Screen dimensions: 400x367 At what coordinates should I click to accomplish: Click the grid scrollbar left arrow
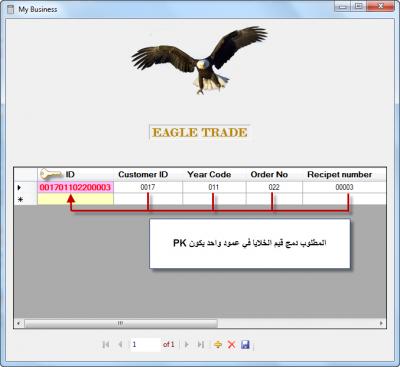coord(18,323)
